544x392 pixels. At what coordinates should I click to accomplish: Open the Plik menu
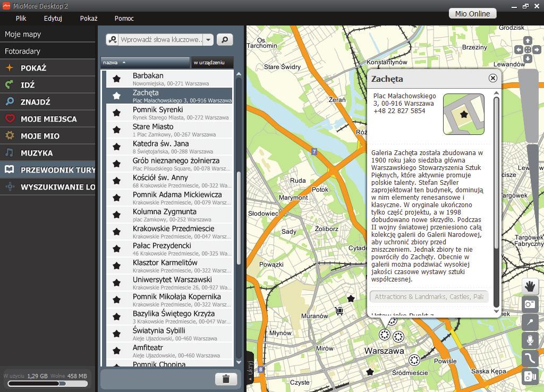tap(21, 19)
